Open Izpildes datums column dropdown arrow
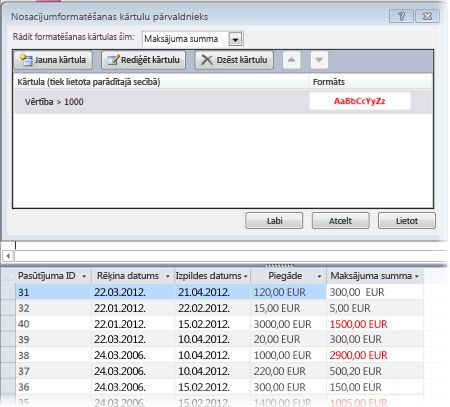Viewport: 450px width, 407px height. click(246, 276)
